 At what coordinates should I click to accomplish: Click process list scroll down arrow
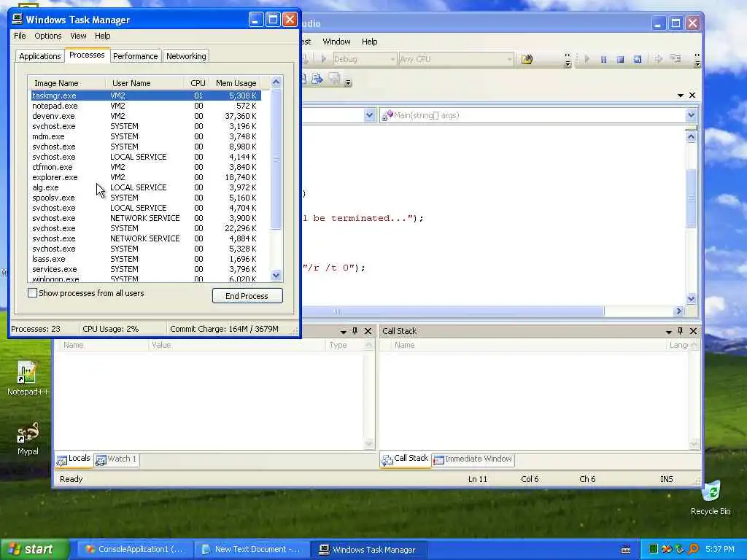(x=276, y=275)
